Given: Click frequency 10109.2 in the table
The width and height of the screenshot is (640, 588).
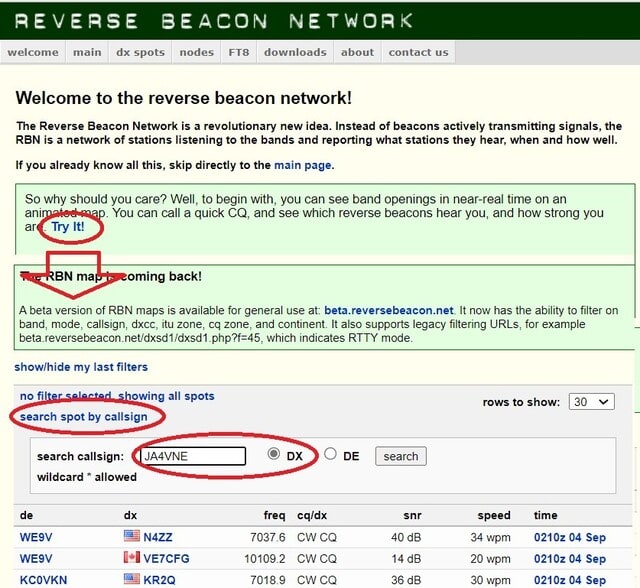Looking at the screenshot, I should 264,559.
